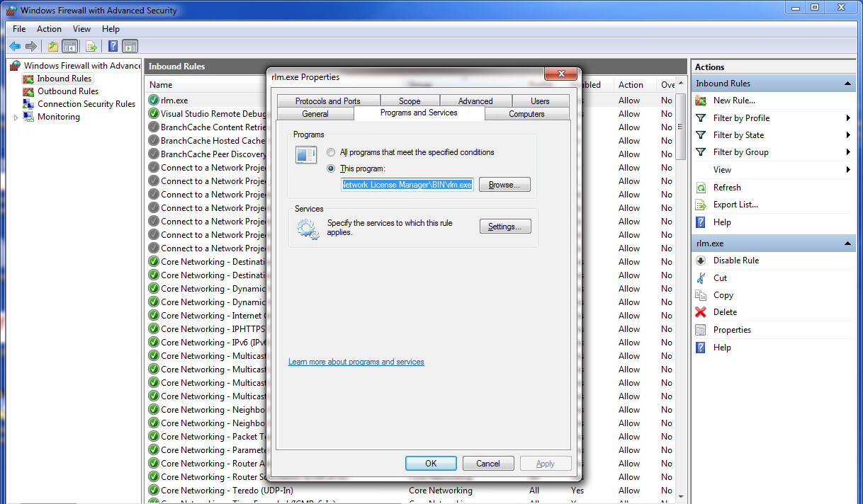Click the Back arrow in the toolbar
The height and width of the screenshot is (504, 863).
pyautogui.click(x=15, y=47)
